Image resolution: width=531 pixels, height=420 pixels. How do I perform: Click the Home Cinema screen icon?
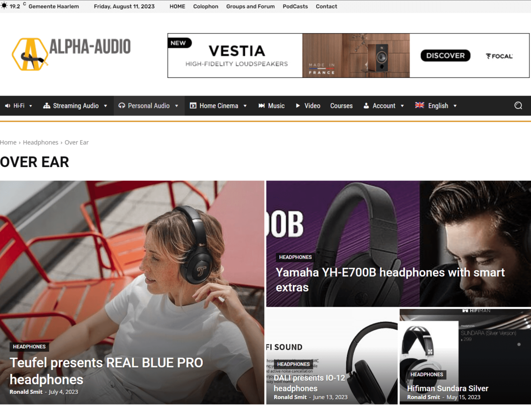tap(193, 106)
